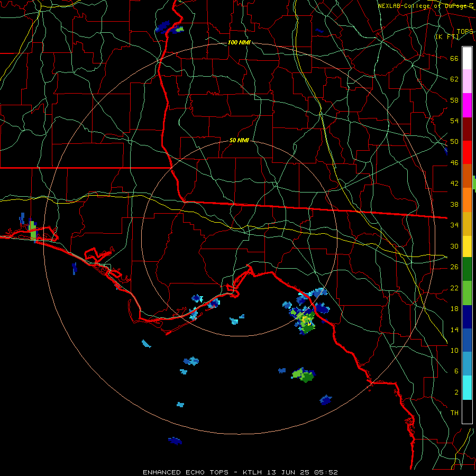
Task: Click the legend value "6"
Action: 456,371
